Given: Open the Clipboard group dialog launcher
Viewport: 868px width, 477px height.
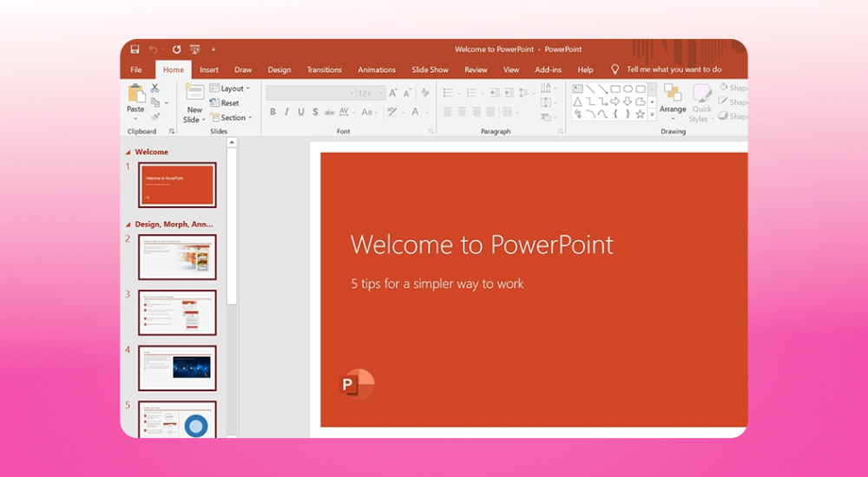Looking at the screenshot, I should pos(172,131).
